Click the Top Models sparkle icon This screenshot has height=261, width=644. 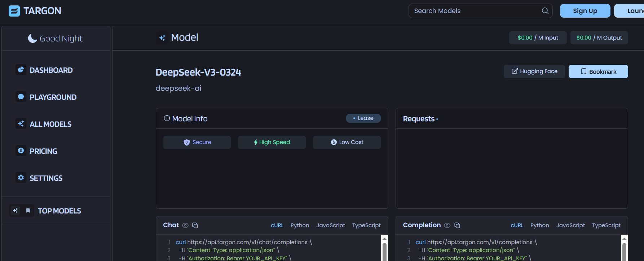point(15,211)
